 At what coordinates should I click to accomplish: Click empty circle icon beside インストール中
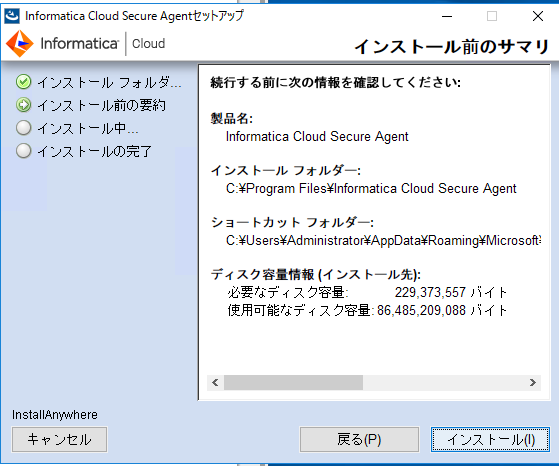pos(24,128)
